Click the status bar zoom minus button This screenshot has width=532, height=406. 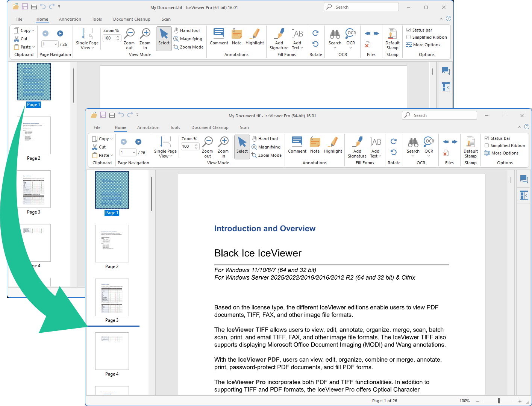click(x=478, y=401)
